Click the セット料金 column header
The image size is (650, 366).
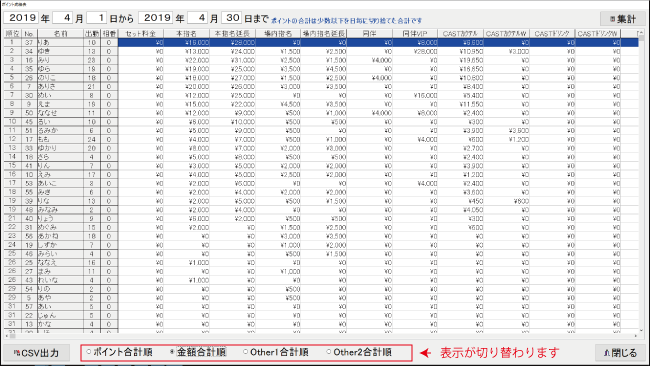click(141, 34)
